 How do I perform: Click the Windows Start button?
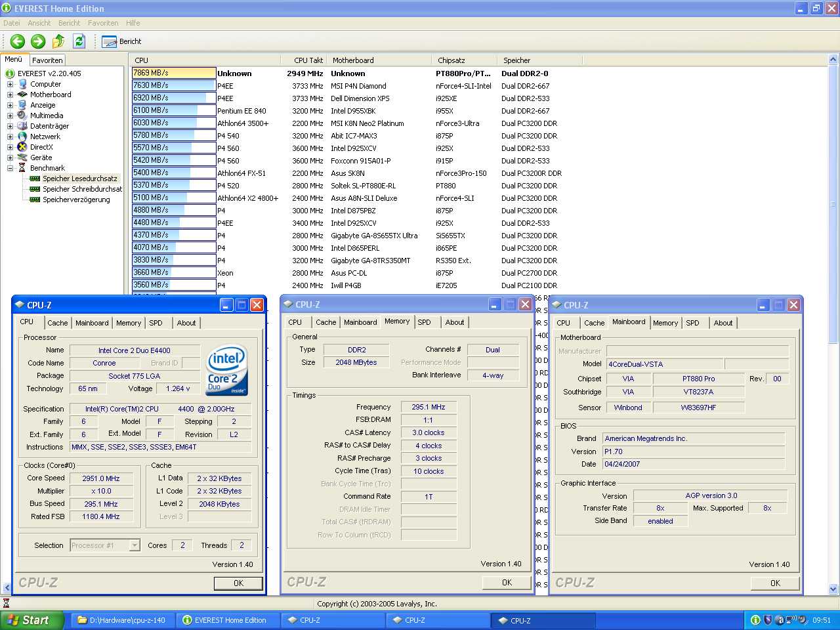32,620
